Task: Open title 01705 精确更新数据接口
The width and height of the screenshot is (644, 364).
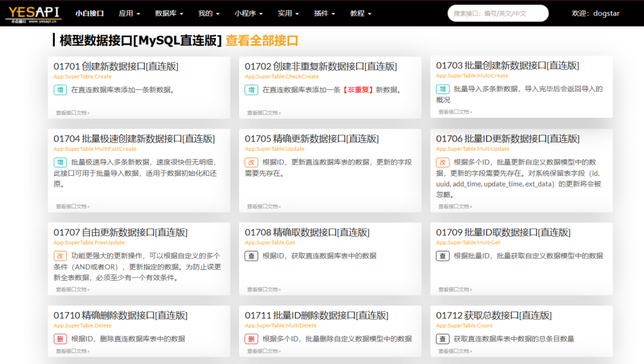Action: coord(312,138)
